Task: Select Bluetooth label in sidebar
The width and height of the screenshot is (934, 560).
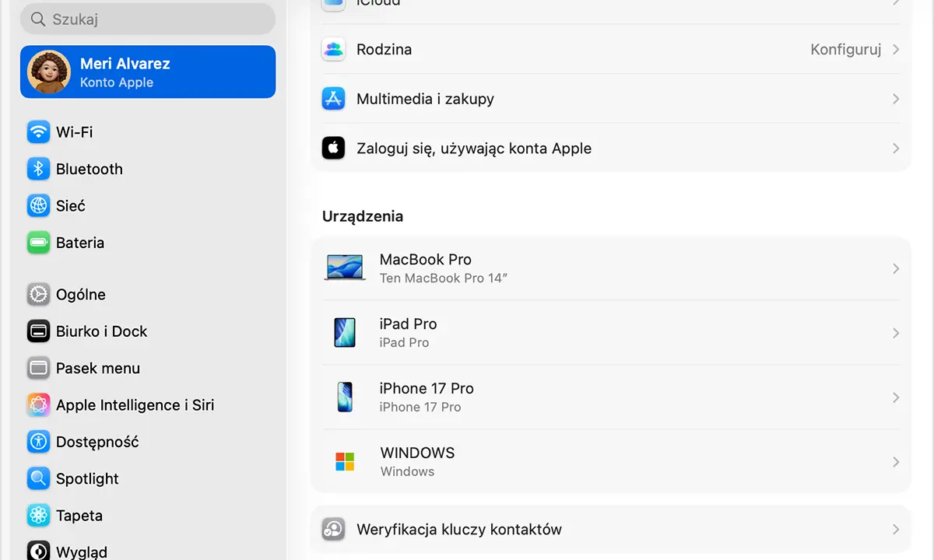Action: tap(90, 169)
